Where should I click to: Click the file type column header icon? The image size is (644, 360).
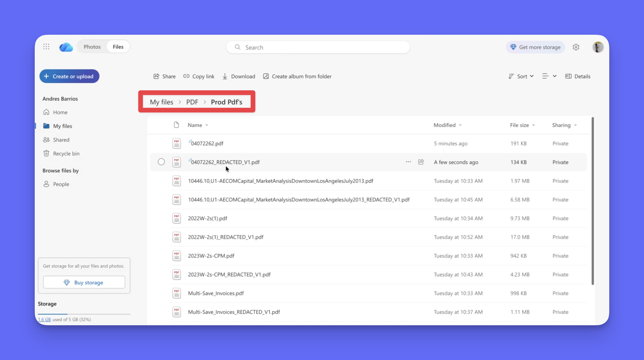pyautogui.click(x=176, y=125)
